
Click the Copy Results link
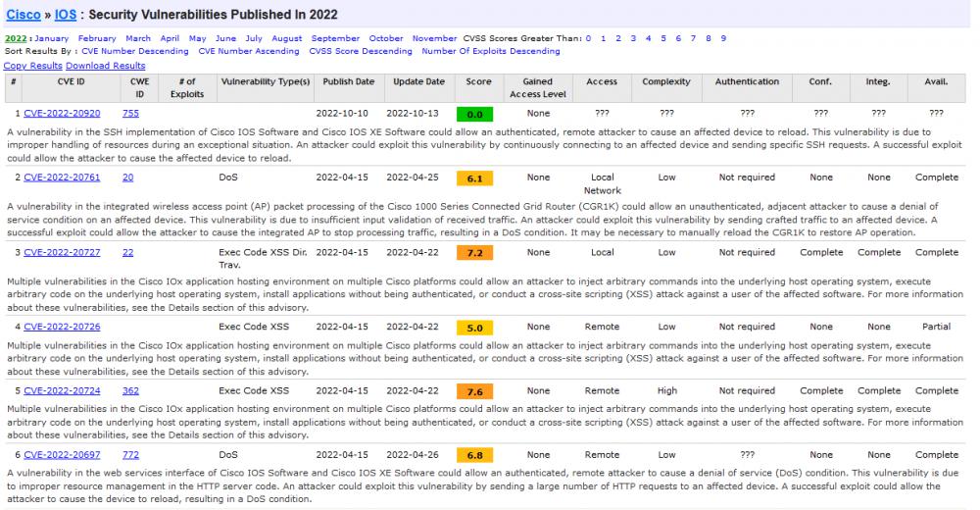pyautogui.click(x=32, y=65)
